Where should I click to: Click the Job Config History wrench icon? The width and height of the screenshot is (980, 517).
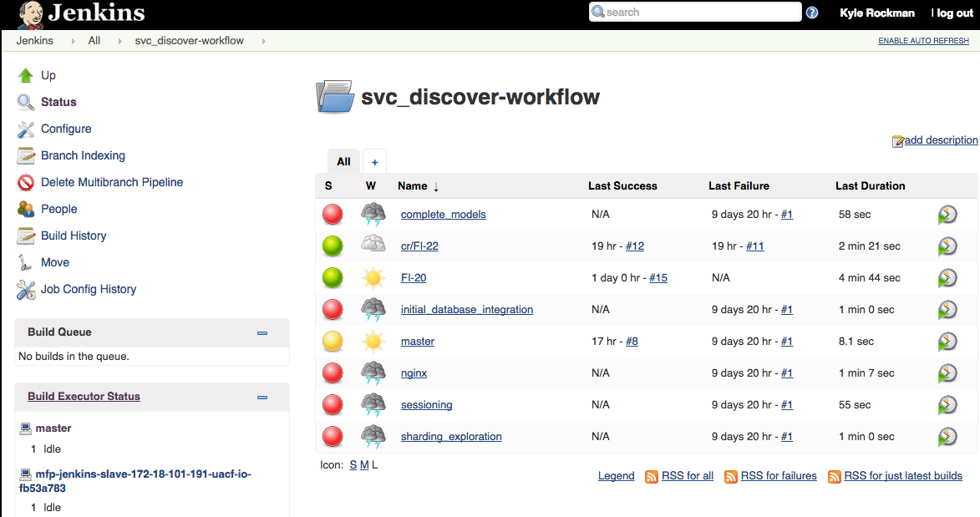pos(26,290)
